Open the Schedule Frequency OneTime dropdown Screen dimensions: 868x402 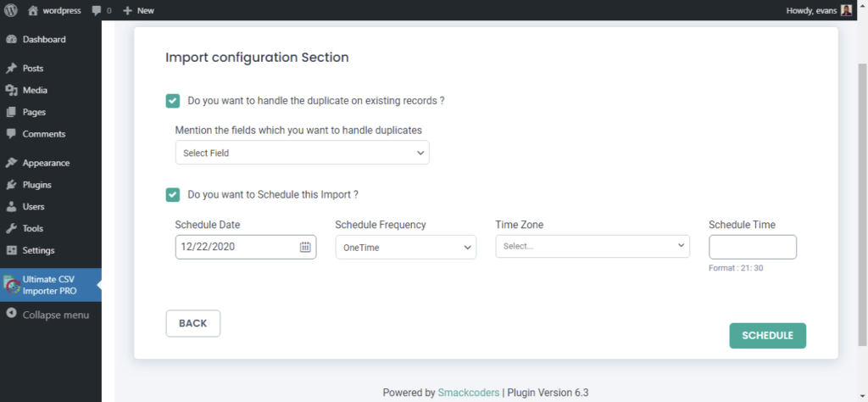coord(406,248)
